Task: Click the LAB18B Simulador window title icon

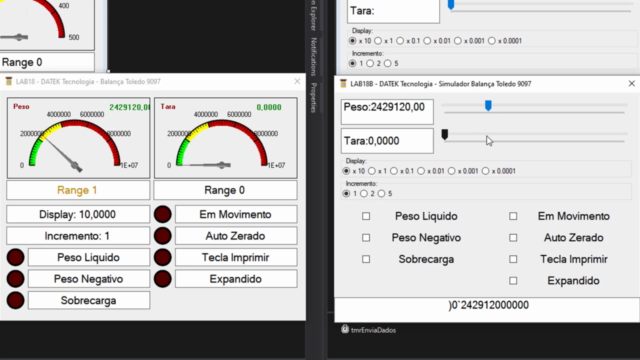Action: [343, 84]
